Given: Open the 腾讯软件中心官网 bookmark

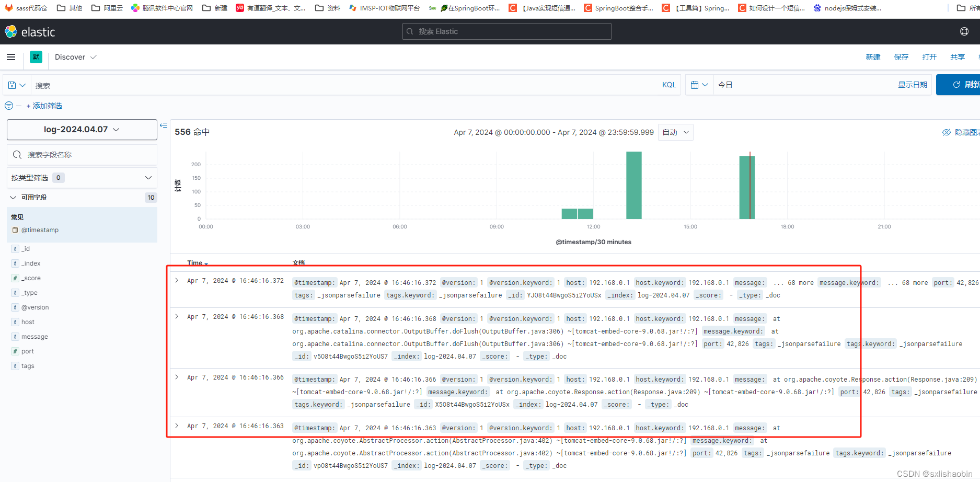Looking at the screenshot, I should pos(162,8).
